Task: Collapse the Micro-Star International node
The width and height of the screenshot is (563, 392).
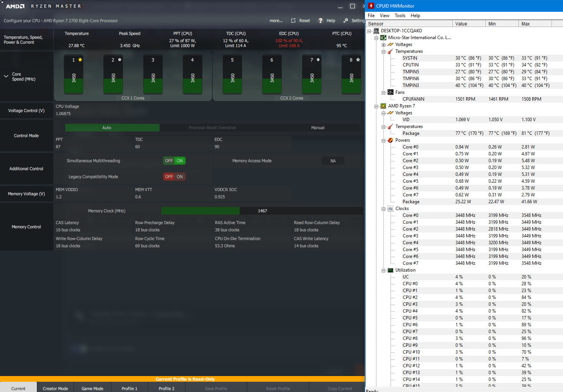Action: [376, 38]
